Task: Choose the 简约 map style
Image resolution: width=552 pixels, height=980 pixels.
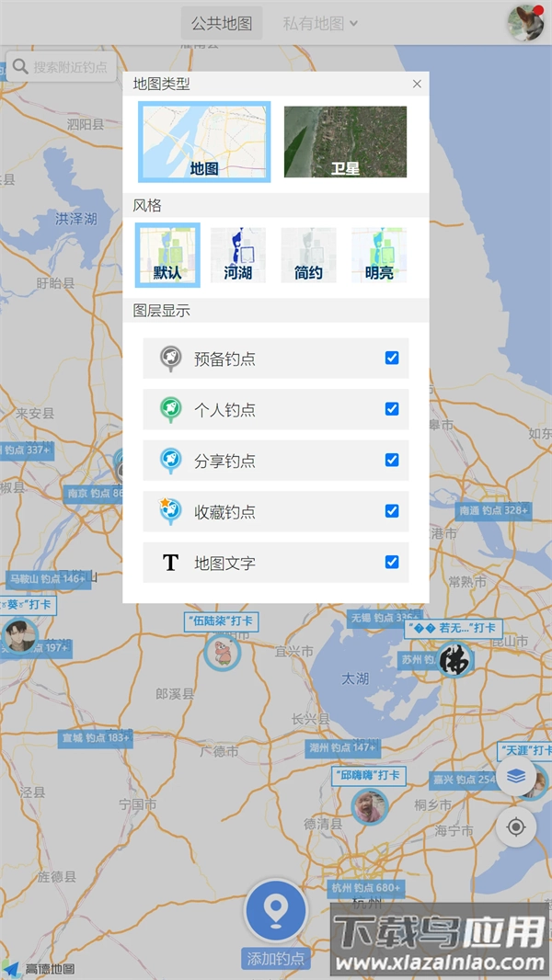Action: click(x=308, y=255)
